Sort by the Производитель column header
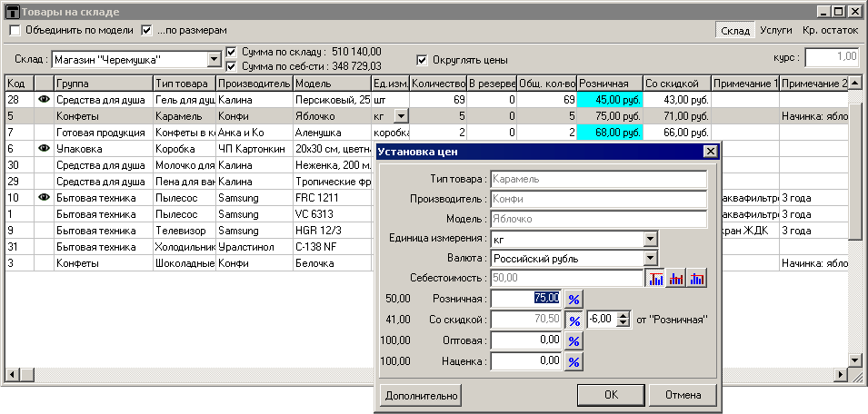 click(x=254, y=84)
